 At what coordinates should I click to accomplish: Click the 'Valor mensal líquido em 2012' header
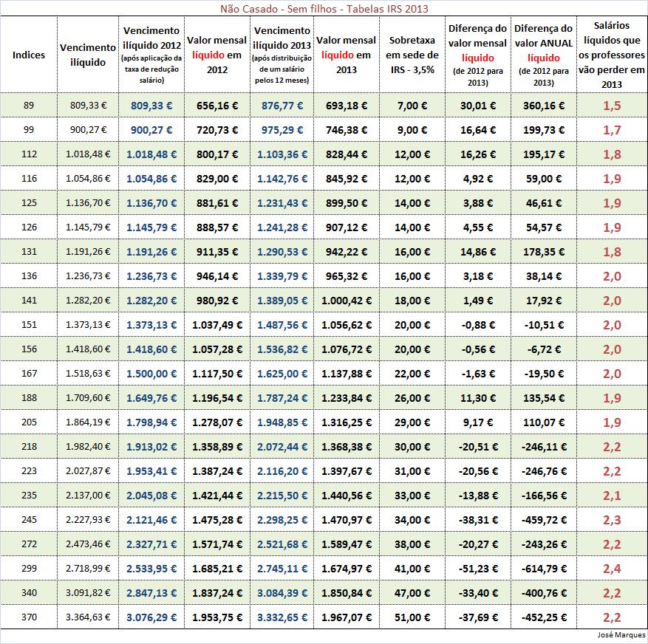[x=217, y=55]
